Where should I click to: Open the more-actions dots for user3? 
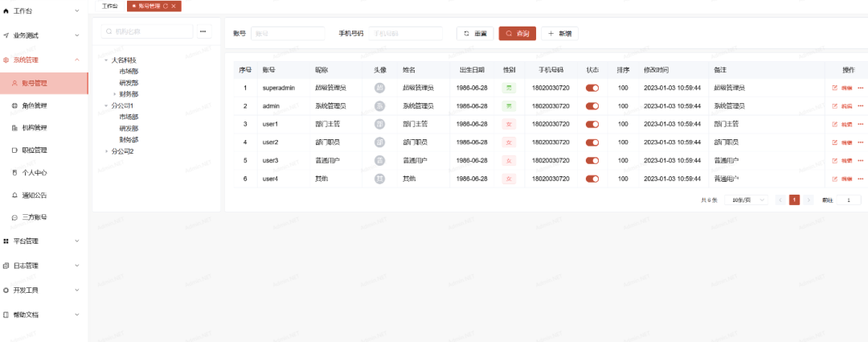click(860, 161)
